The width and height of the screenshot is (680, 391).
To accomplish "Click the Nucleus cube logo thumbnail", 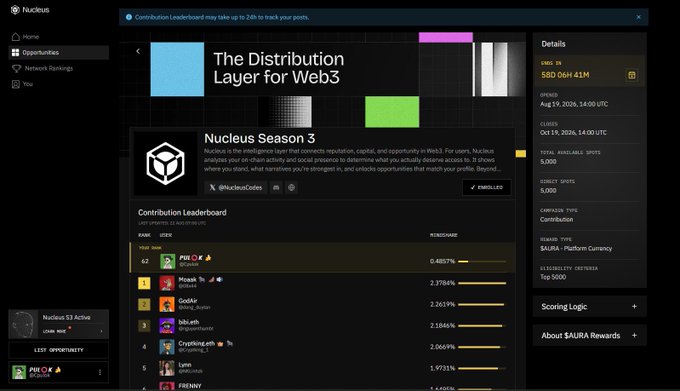I will [165, 163].
